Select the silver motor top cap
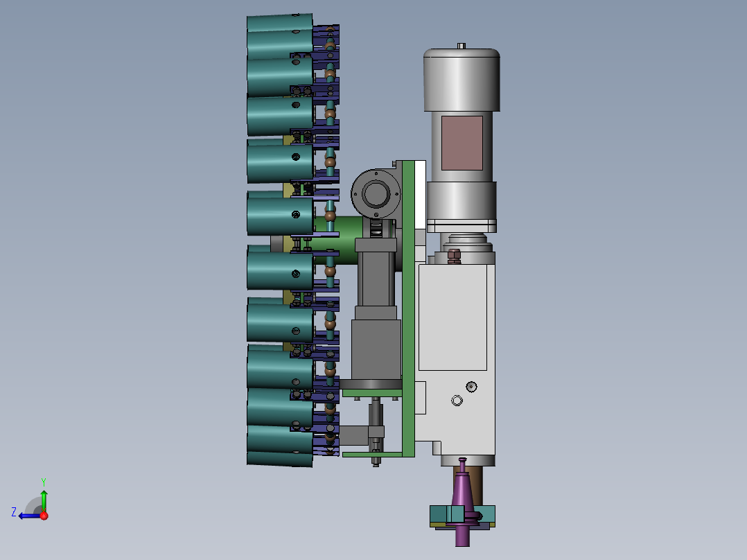Image resolution: width=747 pixels, height=560 pixels. (462, 80)
